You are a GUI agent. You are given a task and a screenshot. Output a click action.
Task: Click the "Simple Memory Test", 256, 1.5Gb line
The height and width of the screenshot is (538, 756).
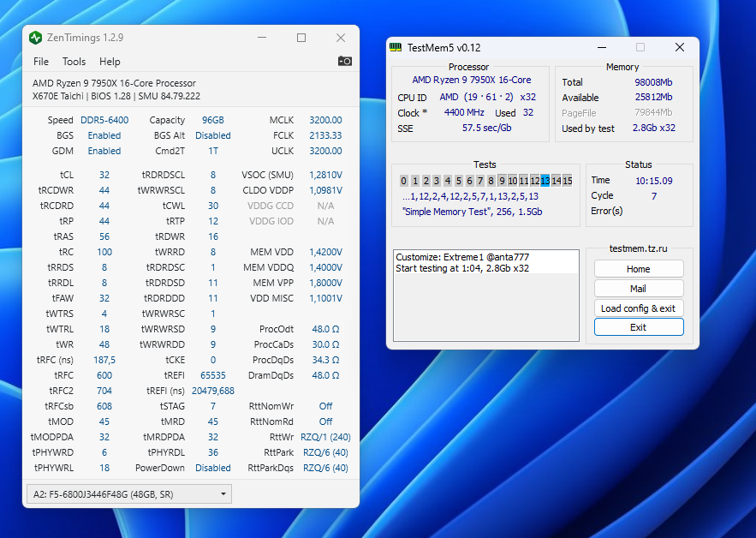[x=472, y=212]
